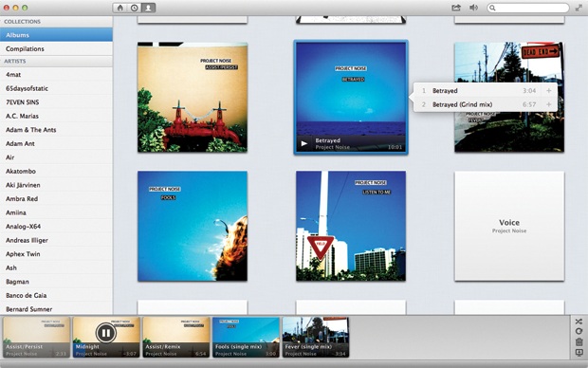The image size is (588, 368).
Task: Choose artist Andreas Illiger
Action: tap(56, 240)
